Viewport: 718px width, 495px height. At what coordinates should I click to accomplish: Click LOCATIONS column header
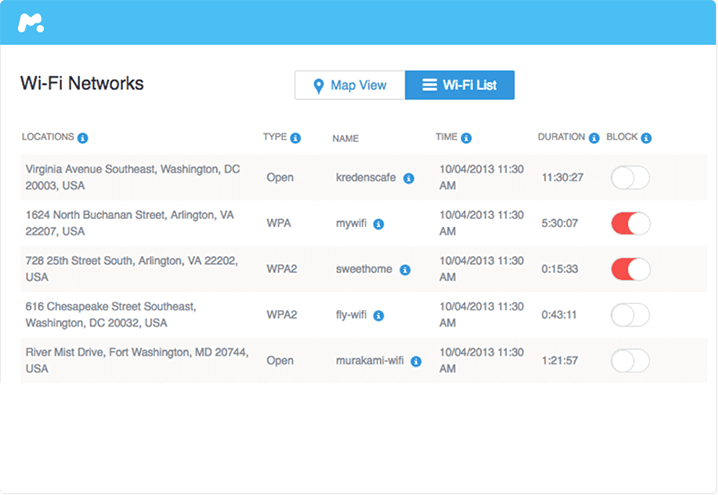pyautogui.click(x=48, y=137)
